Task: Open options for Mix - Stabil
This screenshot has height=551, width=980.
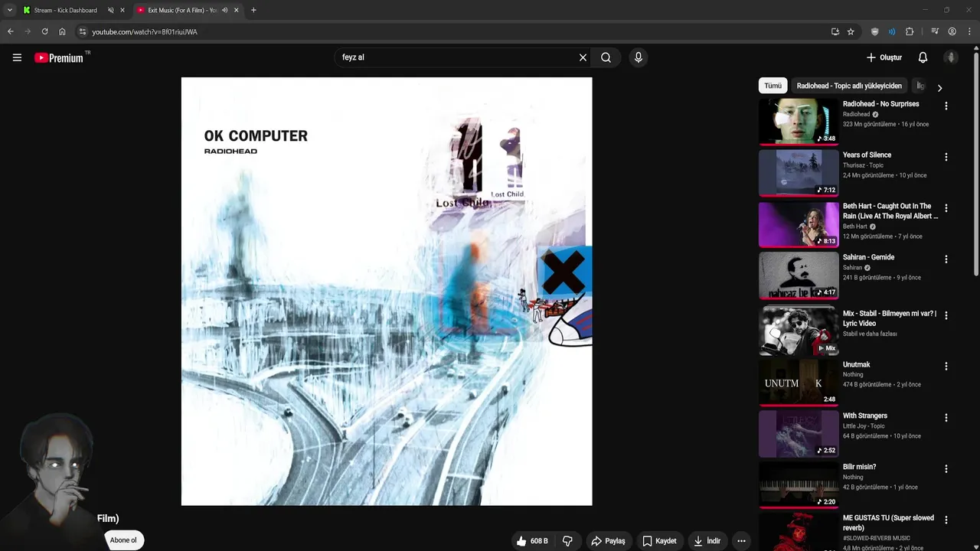Action: [x=946, y=315]
